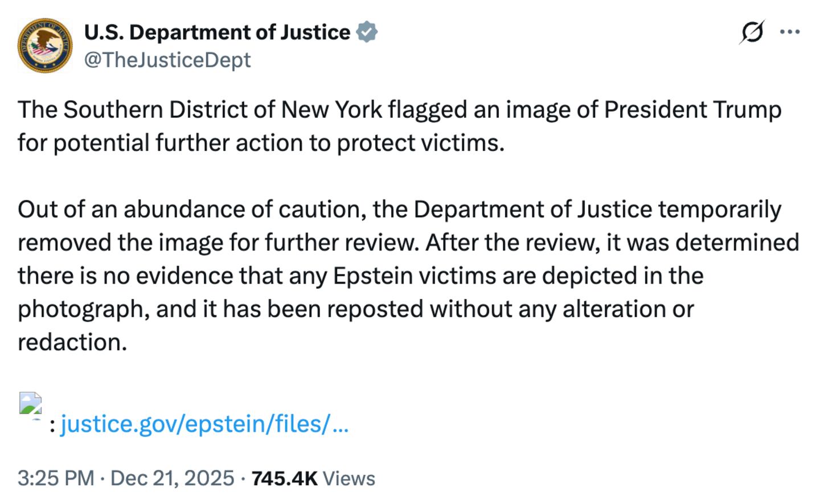Select the account display name text
This screenshot has height=504, width=820.
216,32
